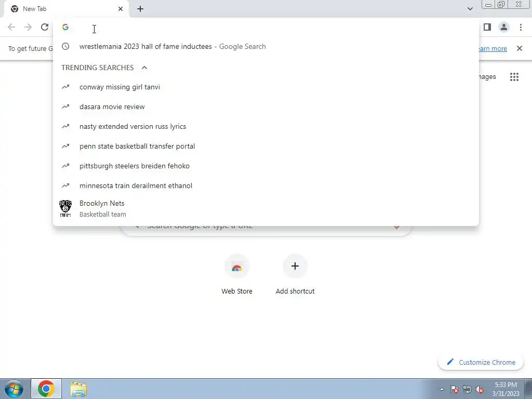Screen dimensions: 532x399
Task: Click trending arrow icon beside minnesota train suggestion
Action: click(65, 185)
